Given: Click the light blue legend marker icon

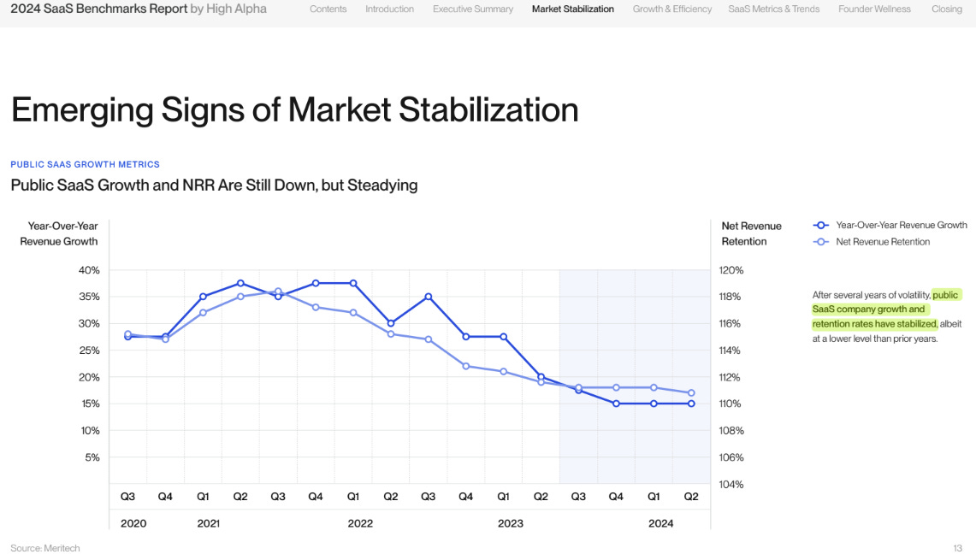Looking at the screenshot, I should [x=820, y=241].
